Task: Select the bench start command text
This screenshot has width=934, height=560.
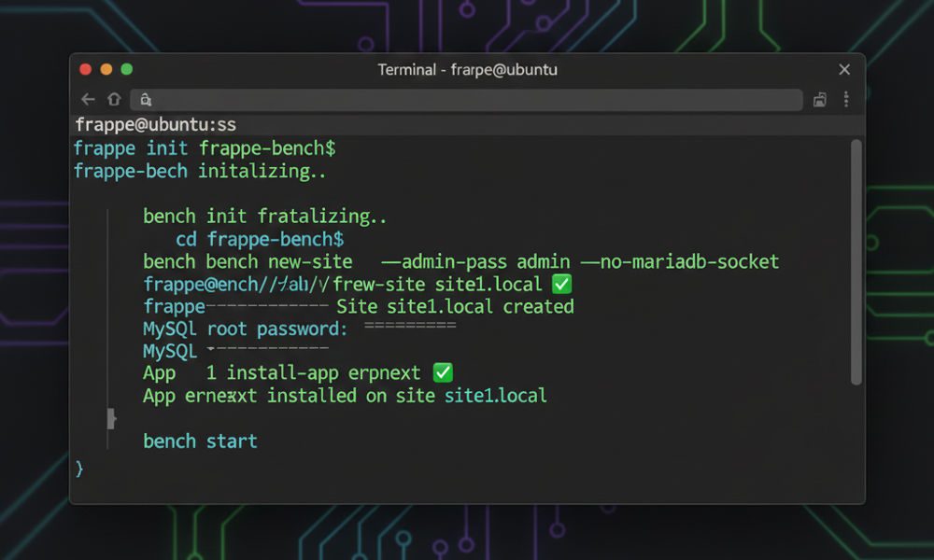Action: [200, 441]
